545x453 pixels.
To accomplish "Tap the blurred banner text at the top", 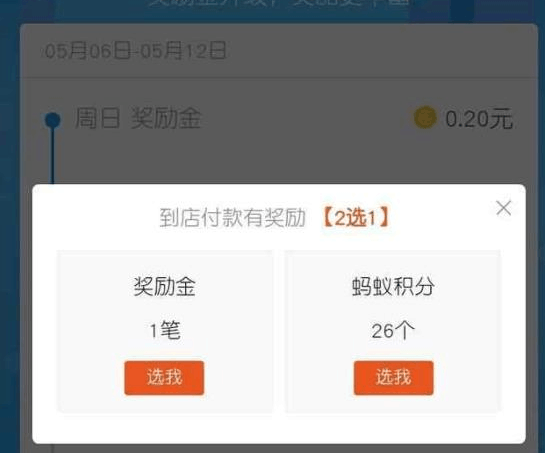I will click(x=278, y=3).
